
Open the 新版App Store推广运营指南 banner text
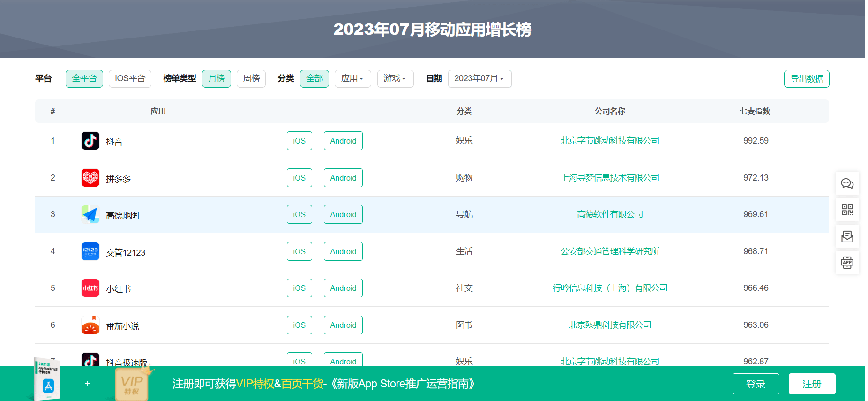(x=403, y=384)
